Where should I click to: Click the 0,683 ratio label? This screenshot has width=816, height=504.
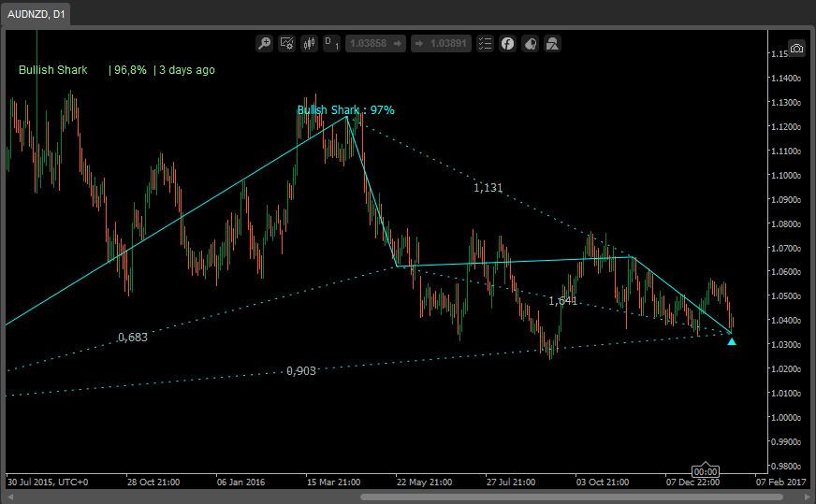click(133, 338)
